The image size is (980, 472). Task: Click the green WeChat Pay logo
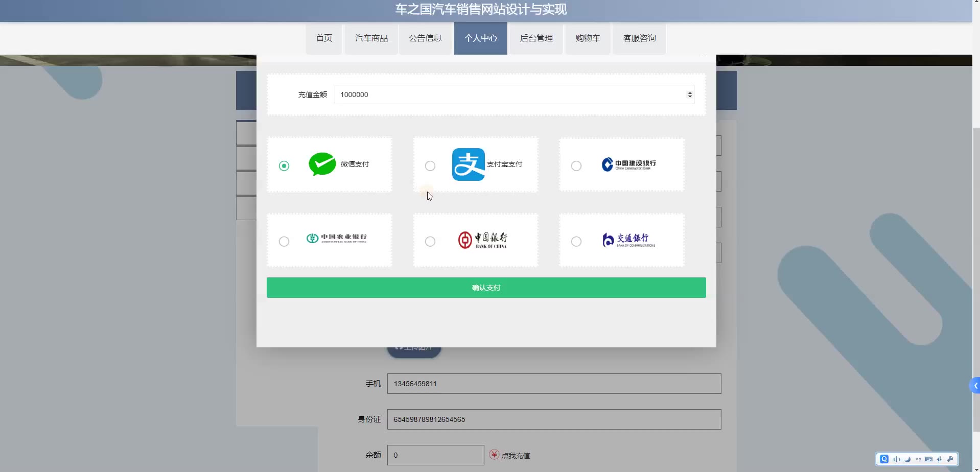coord(322,164)
